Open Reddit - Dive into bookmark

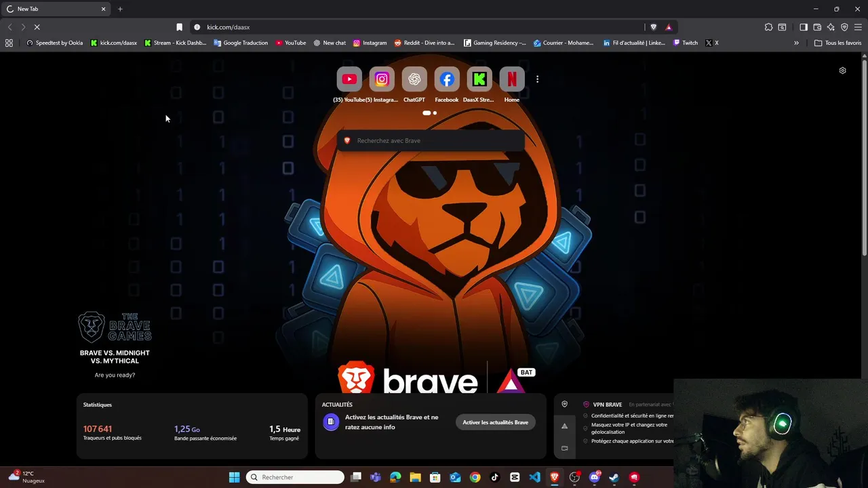tap(425, 43)
